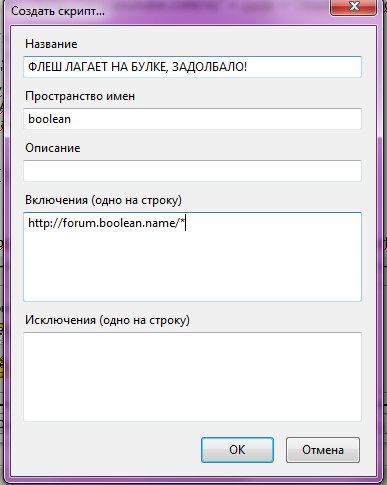
Task: Click the Пространство имен label
Action: 80,96
